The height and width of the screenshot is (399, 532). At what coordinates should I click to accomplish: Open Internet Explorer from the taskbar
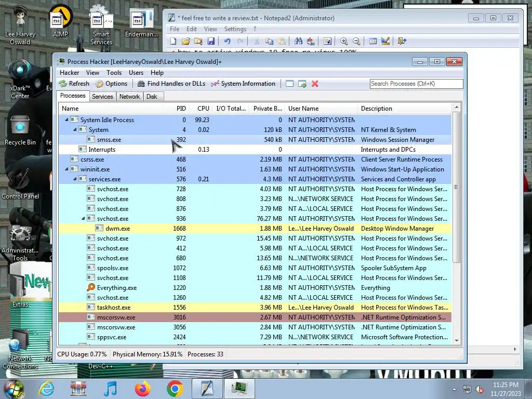(x=46, y=388)
